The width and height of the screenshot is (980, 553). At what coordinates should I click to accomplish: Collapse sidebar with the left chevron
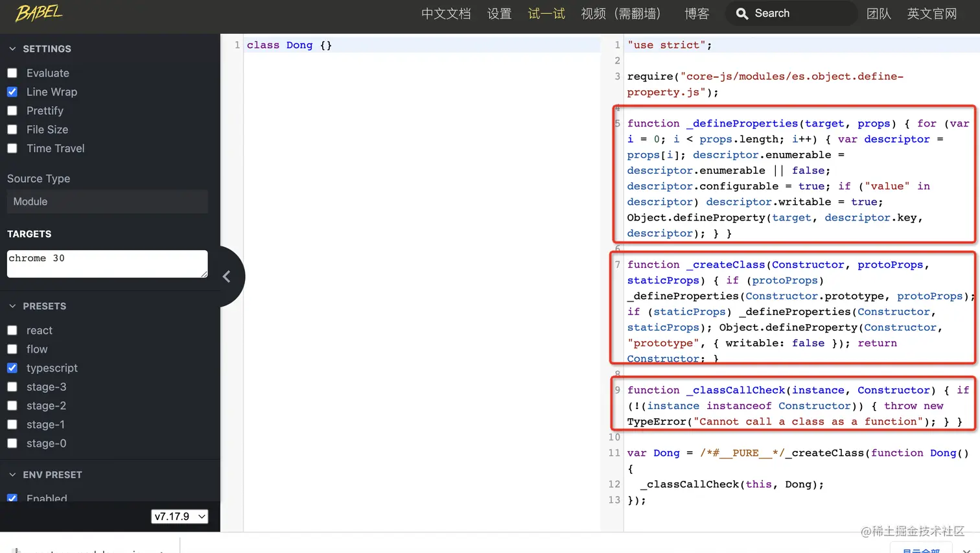(226, 277)
